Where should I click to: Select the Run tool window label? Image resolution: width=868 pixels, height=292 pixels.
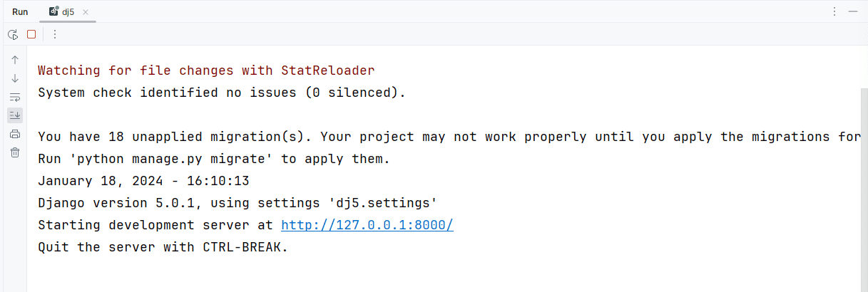point(20,12)
